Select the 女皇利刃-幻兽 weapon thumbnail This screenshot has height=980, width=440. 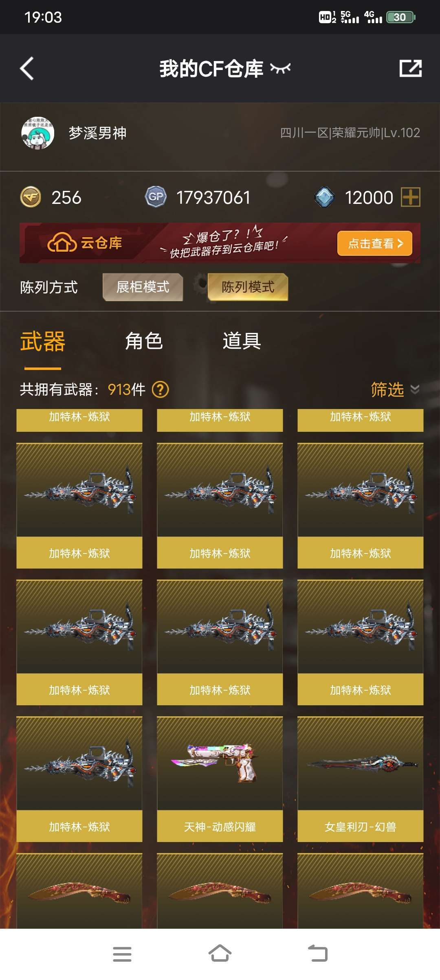[x=361, y=779]
